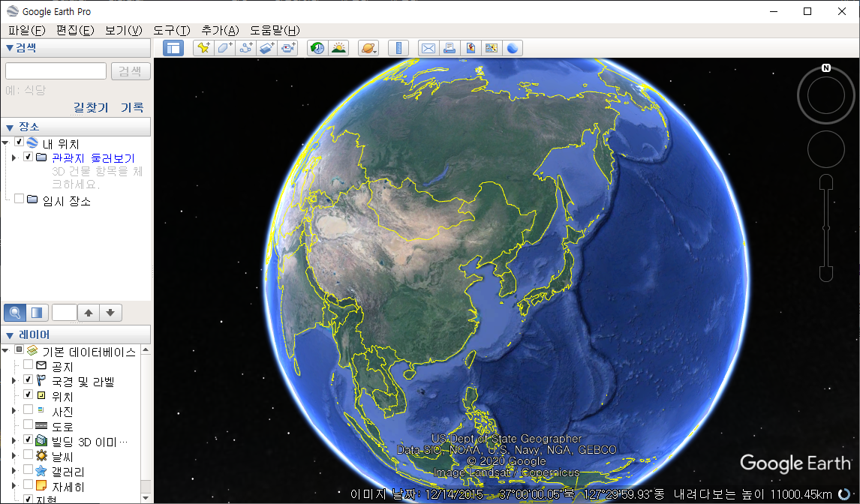Open the 도움말(H) menu

coord(275,30)
